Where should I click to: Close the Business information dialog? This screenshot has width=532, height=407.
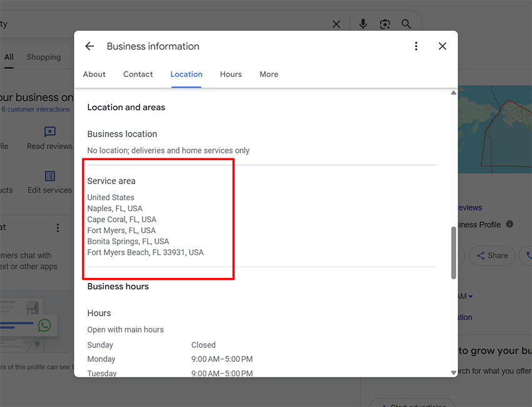point(442,46)
